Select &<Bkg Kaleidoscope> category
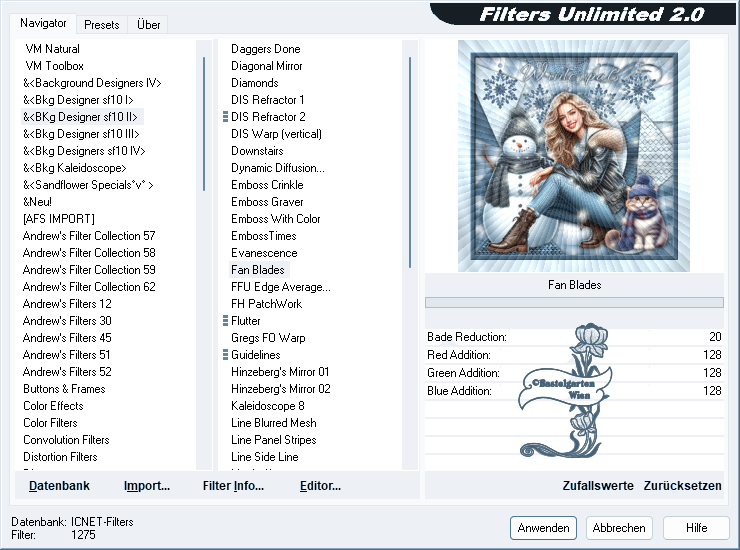The image size is (740, 550). 75,168
